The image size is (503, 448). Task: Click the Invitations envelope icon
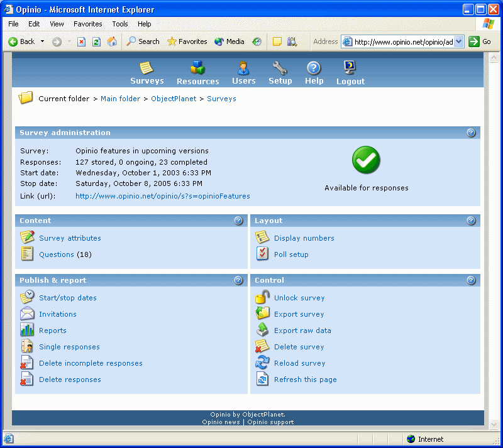[27, 314]
